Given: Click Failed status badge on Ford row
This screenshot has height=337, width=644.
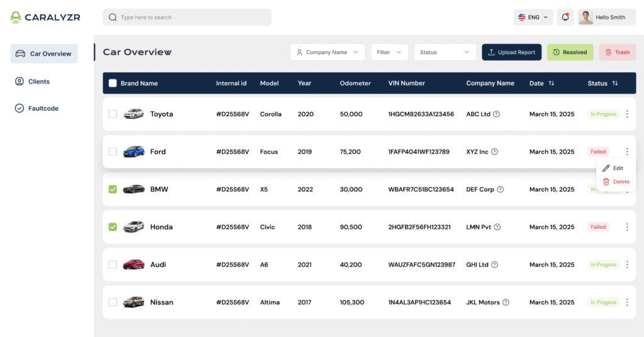Looking at the screenshot, I should [598, 152].
